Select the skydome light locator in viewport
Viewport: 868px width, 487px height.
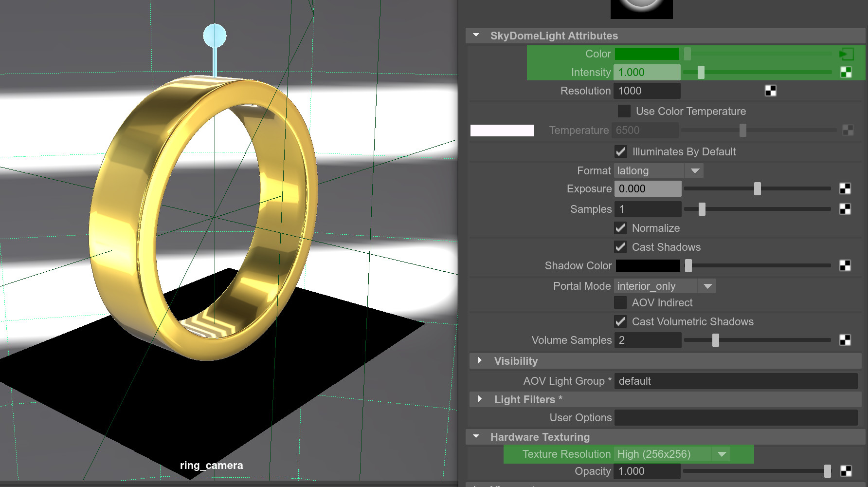point(215,36)
